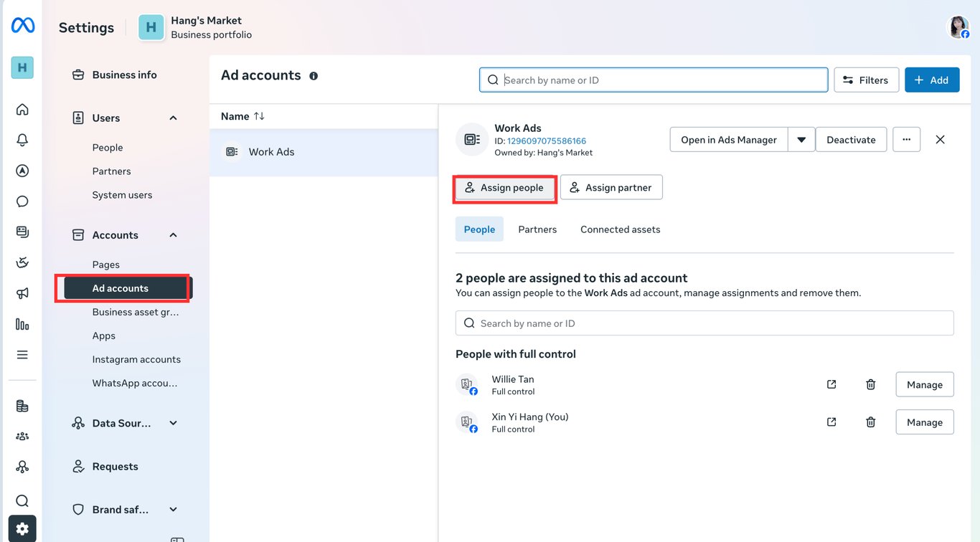
Task: Open Business asset groups in sidebar
Action: [x=136, y=312]
